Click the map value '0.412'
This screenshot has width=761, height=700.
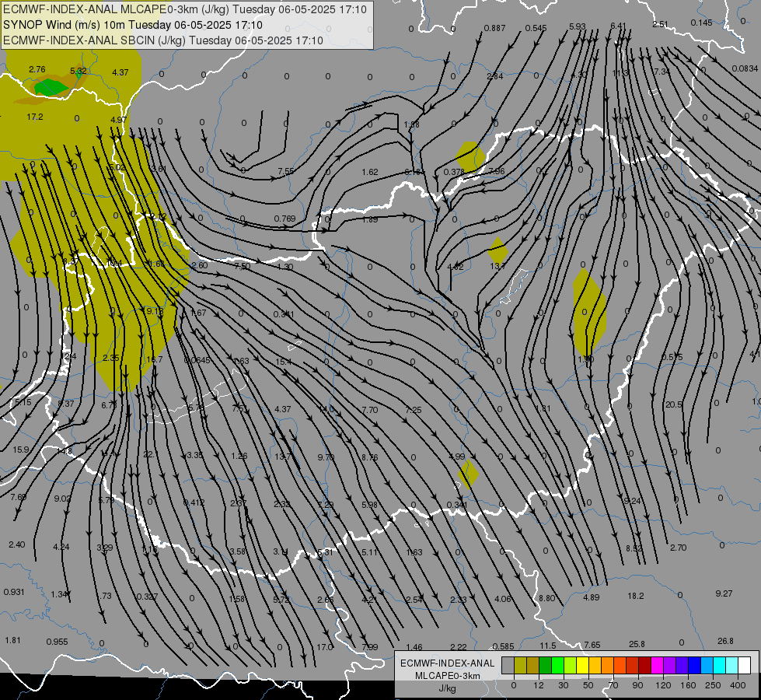click(194, 502)
